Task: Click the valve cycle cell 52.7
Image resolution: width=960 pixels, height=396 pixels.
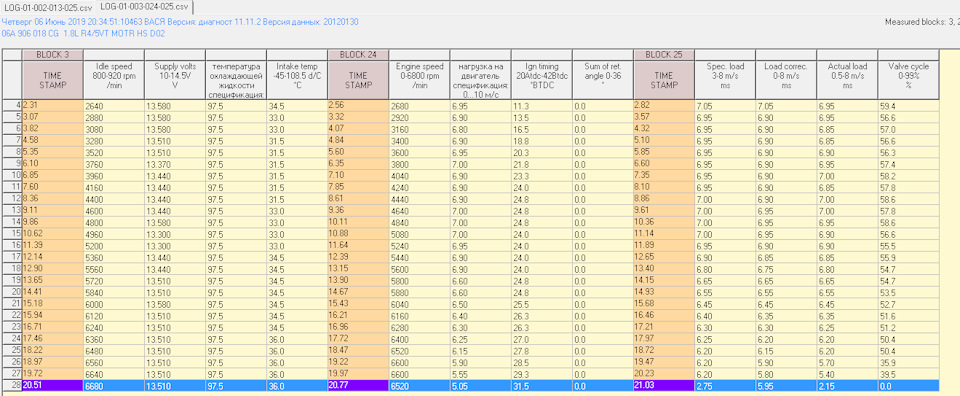Action: pos(908,304)
